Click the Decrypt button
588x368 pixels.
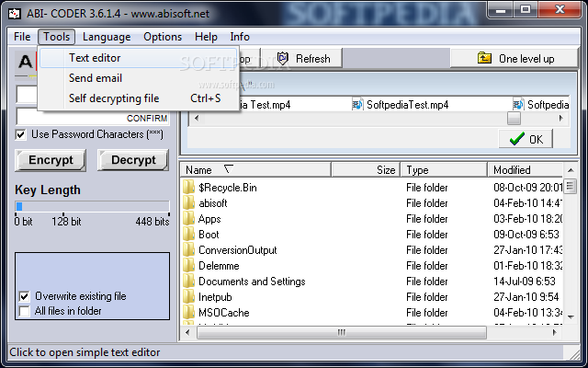[x=133, y=160]
